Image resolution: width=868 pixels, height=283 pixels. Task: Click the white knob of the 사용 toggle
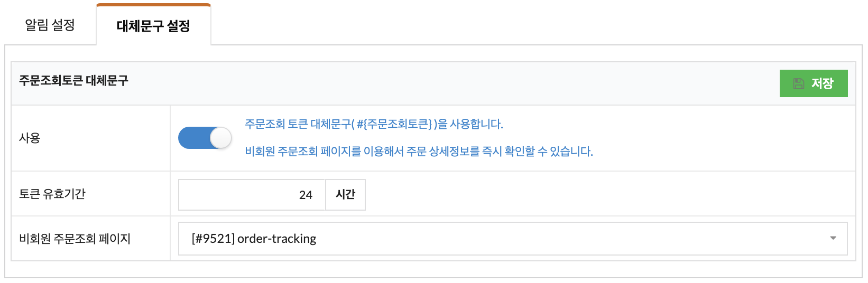point(220,138)
